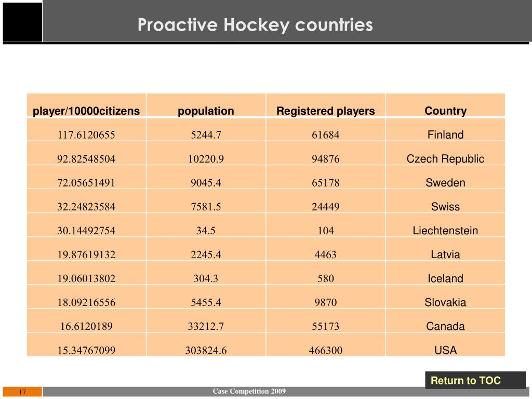The image size is (532, 399).
Task: Click the Proactive Hockey countries title
Action: pos(255,25)
